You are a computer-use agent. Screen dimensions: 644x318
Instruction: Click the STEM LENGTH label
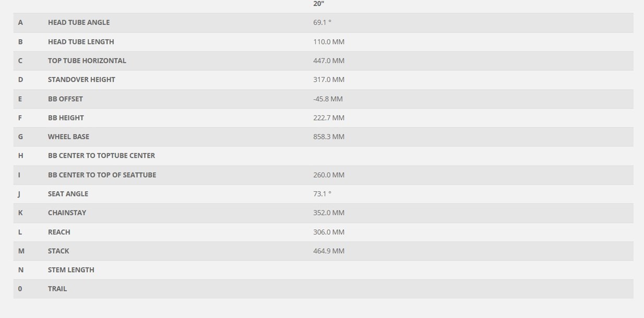click(71, 270)
